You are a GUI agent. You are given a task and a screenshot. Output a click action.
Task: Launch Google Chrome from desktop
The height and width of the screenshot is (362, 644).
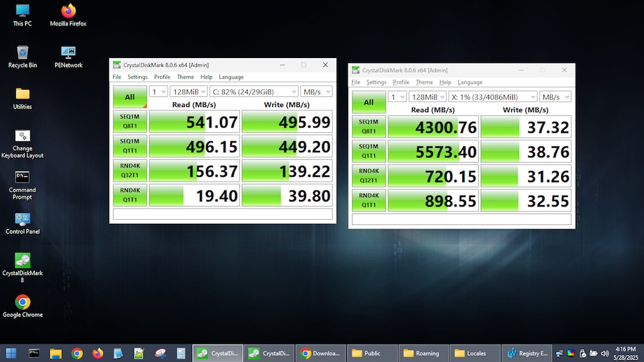[22, 306]
